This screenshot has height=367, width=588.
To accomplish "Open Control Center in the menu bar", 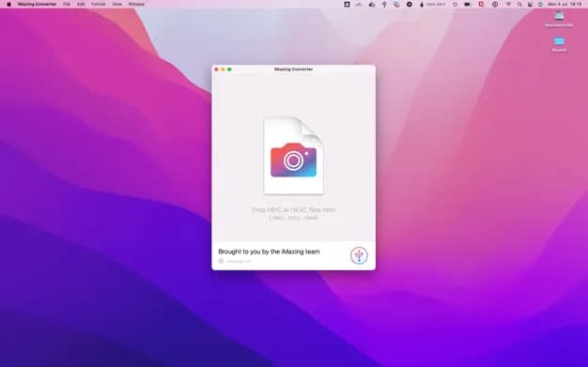I will 530,4.
